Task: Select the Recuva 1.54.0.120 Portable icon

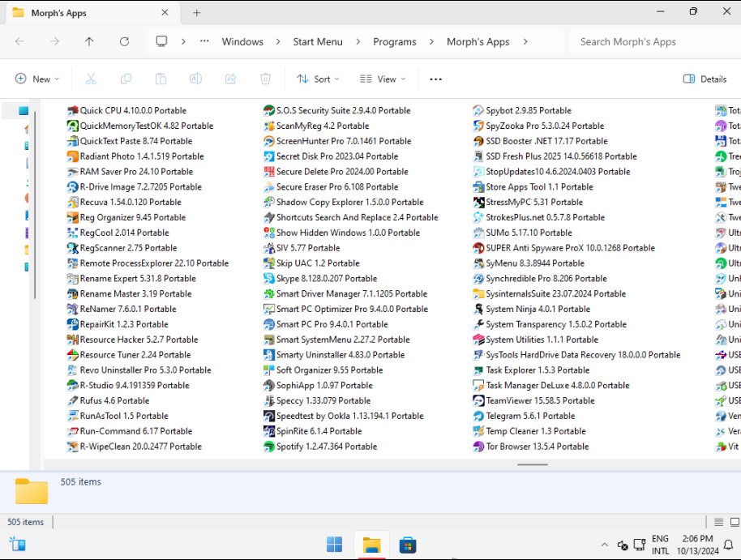Action: click(72, 203)
